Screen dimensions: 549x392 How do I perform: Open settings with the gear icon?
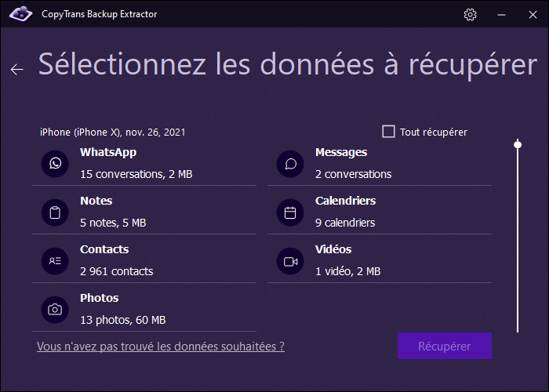tap(470, 14)
